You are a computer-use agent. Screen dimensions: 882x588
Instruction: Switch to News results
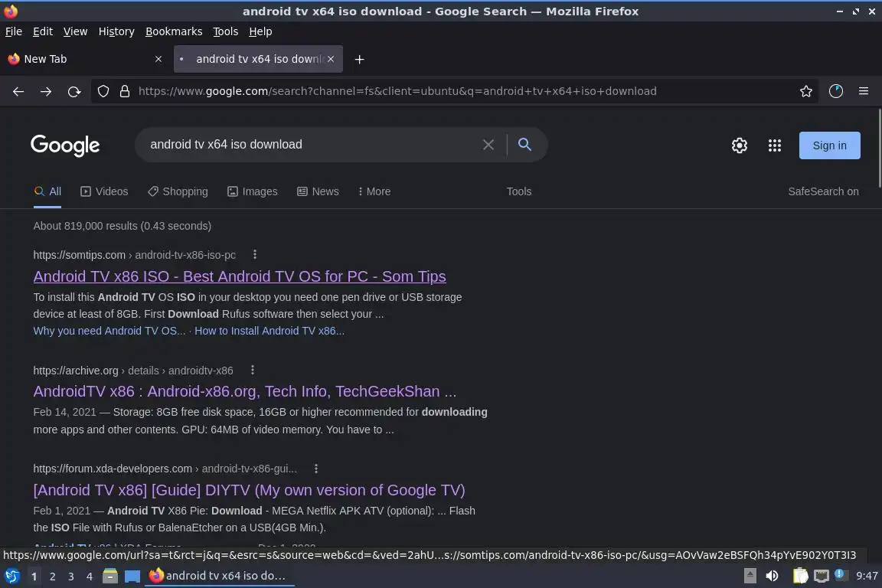click(318, 191)
